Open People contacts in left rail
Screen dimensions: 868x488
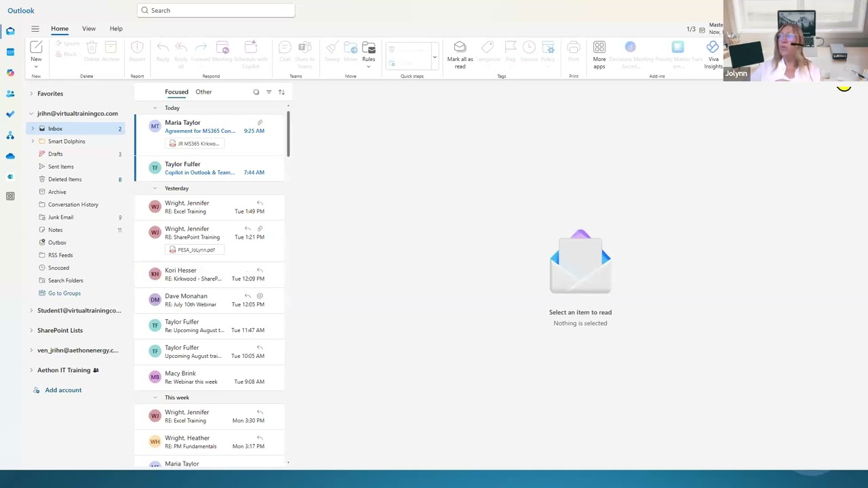tap(10, 94)
